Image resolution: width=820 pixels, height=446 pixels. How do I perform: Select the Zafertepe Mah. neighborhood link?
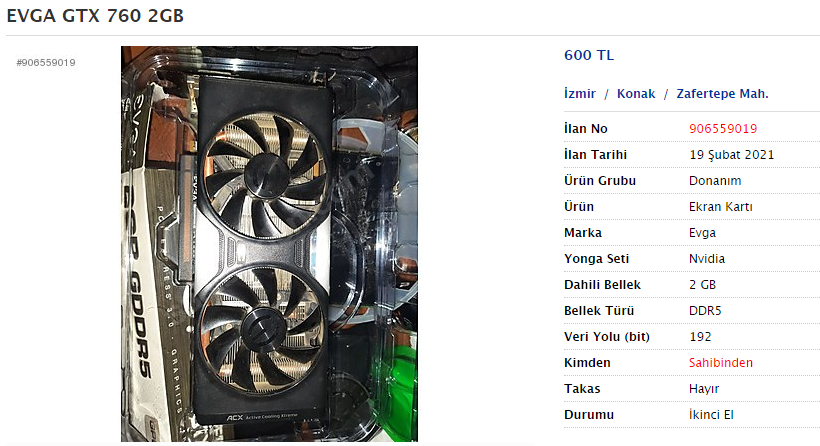click(722, 94)
